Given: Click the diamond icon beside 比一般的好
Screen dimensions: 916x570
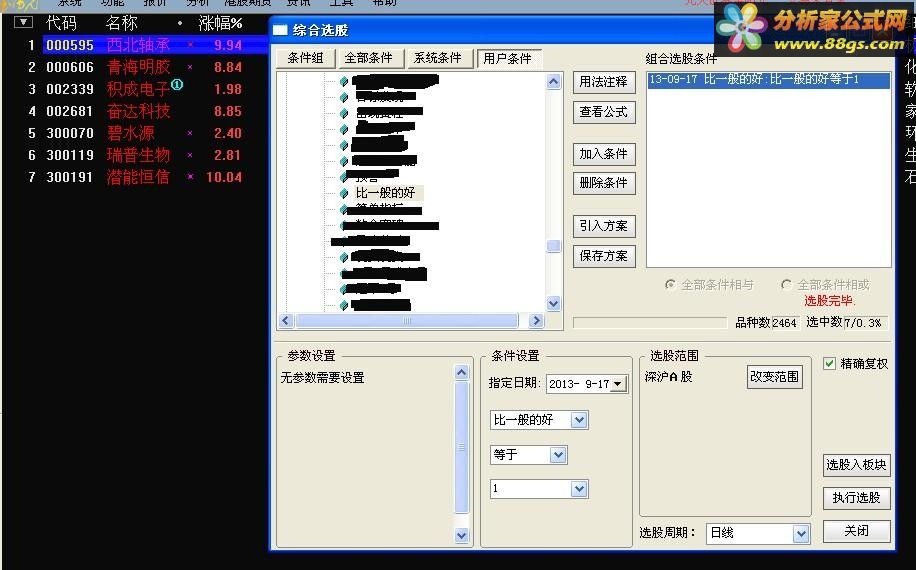Looking at the screenshot, I should click(345, 193).
